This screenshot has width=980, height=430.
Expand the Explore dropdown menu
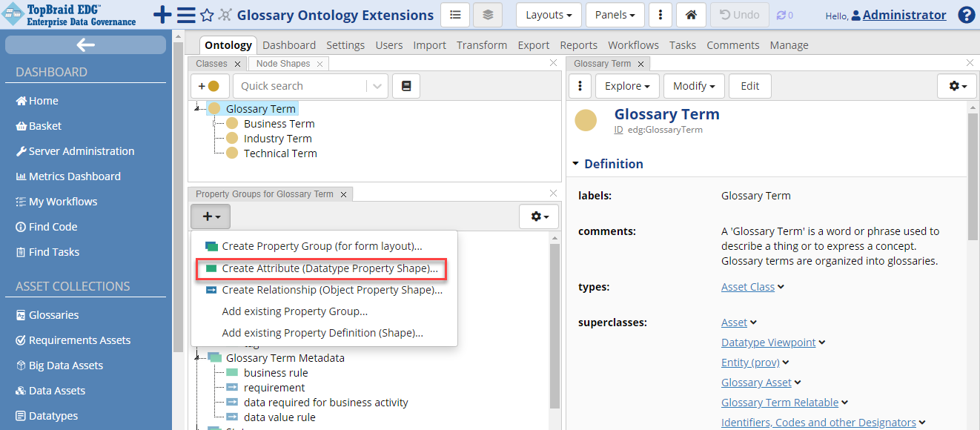point(627,86)
